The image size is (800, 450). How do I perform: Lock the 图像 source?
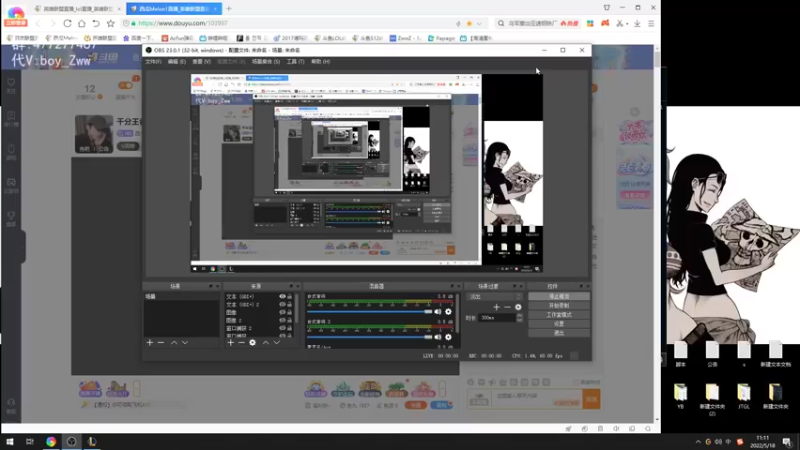click(290, 312)
